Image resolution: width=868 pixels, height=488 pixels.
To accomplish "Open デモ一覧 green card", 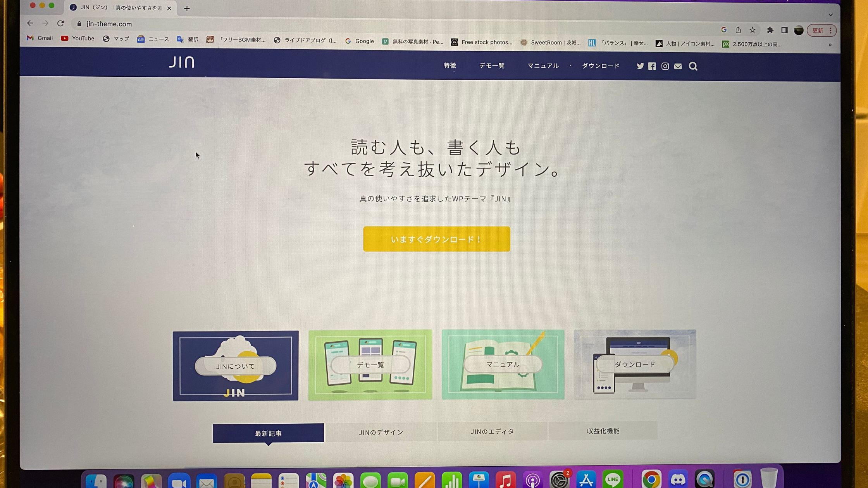I will 370,365.
